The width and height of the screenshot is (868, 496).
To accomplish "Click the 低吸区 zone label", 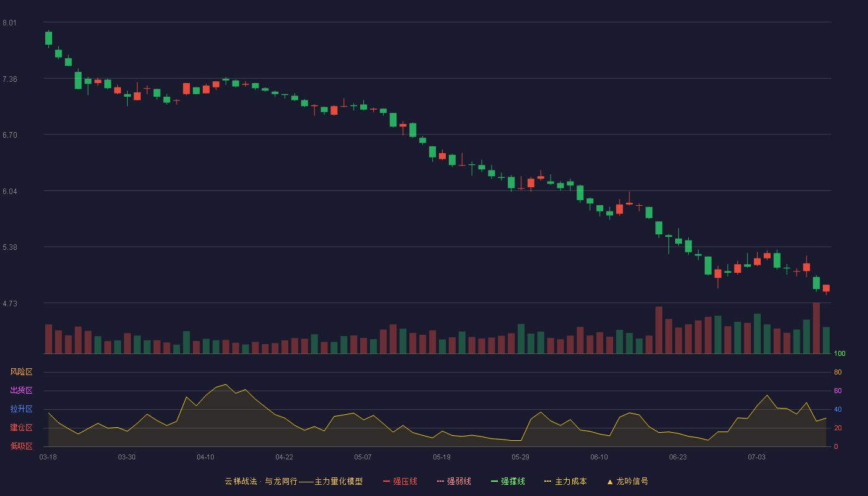I will point(21,446).
